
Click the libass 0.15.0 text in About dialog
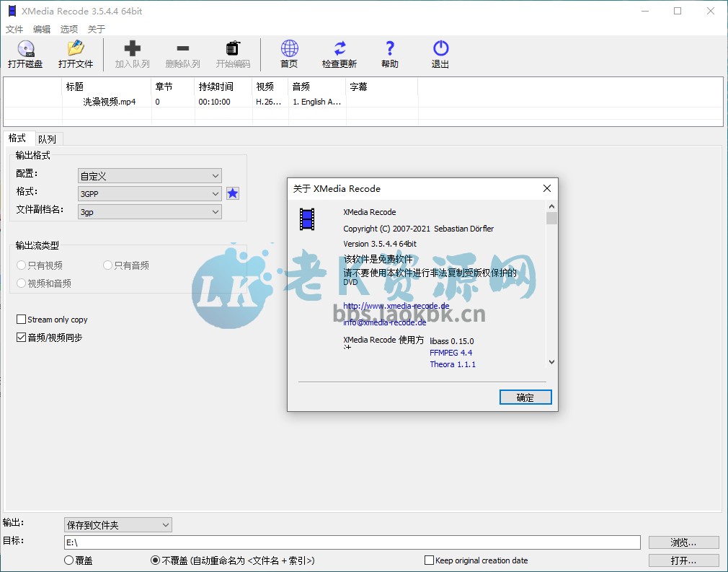click(452, 341)
